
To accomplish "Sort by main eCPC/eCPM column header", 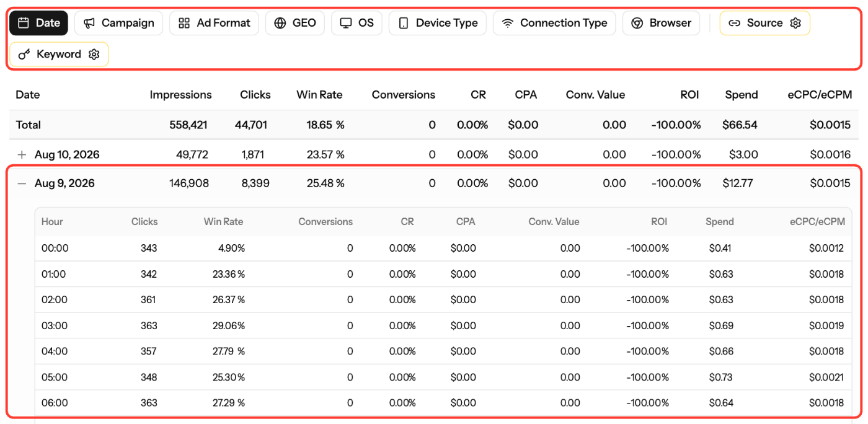I will click(818, 95).
